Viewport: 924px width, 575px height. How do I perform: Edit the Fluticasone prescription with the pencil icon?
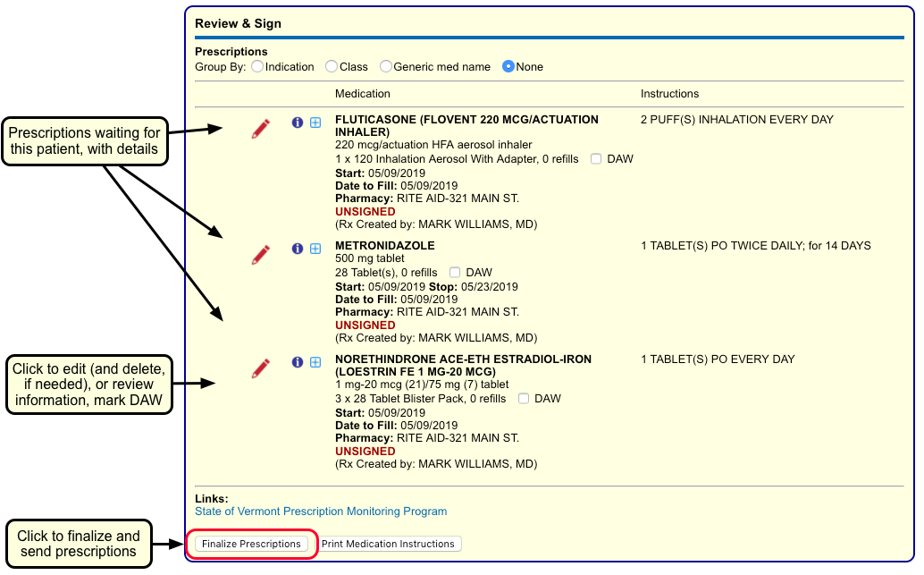point(260,129)
